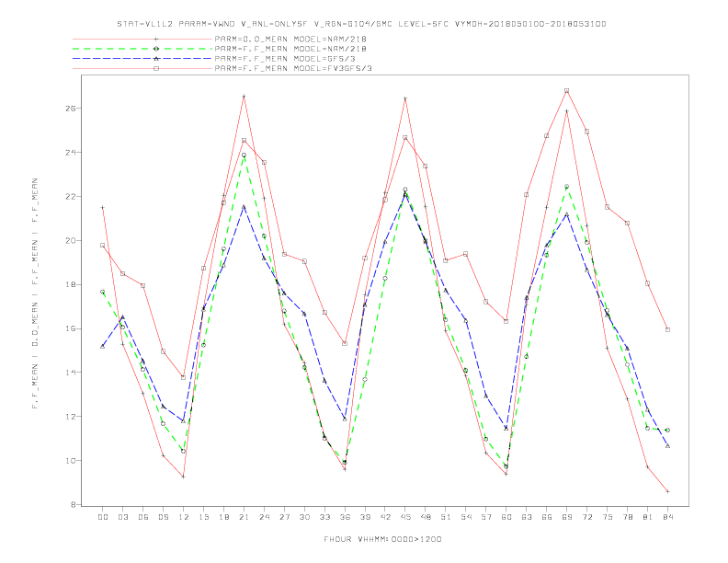
Task: Click x-axis forecast hour label 36
Action: [x=345, y=517]
